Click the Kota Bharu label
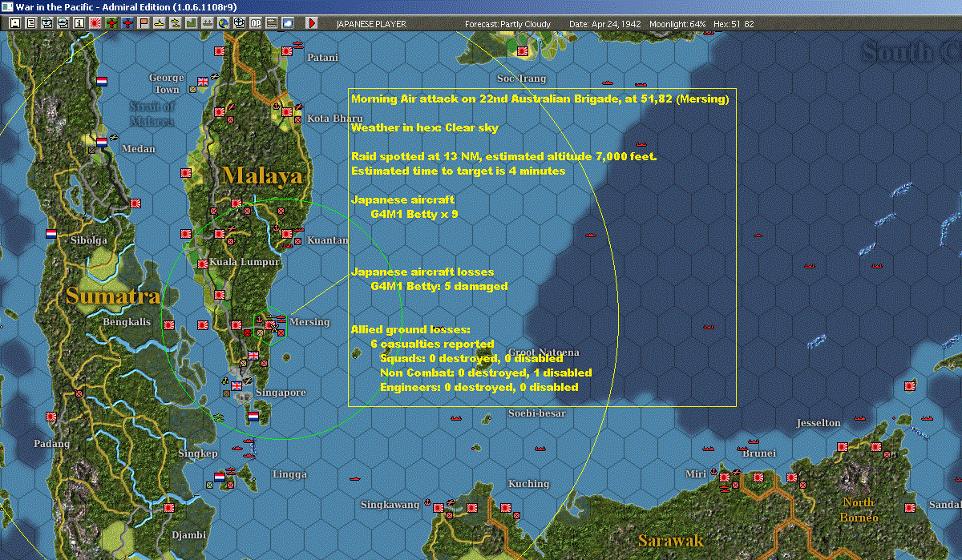 [x=335, y=119]
